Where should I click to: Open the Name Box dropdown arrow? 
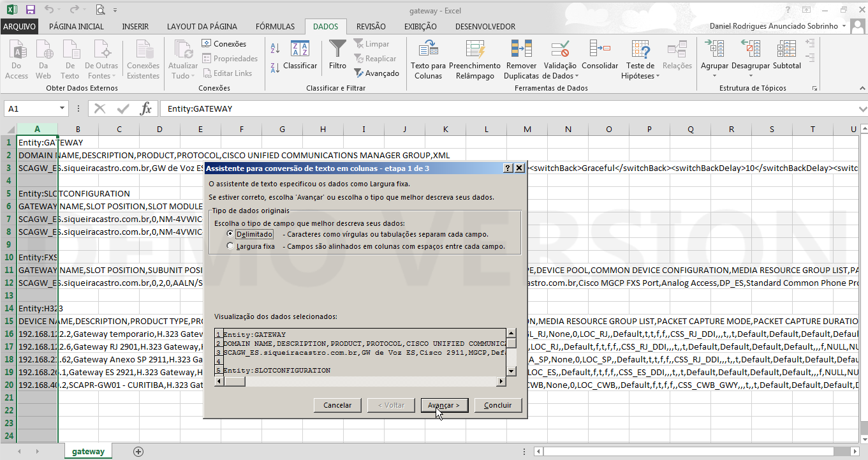click(x=62, y=109)
